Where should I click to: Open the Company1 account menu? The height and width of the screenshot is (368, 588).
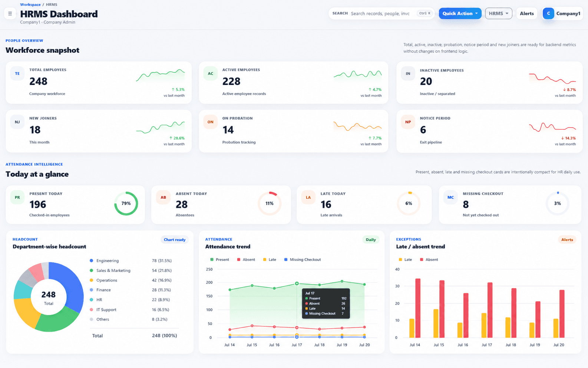[562, 13]
